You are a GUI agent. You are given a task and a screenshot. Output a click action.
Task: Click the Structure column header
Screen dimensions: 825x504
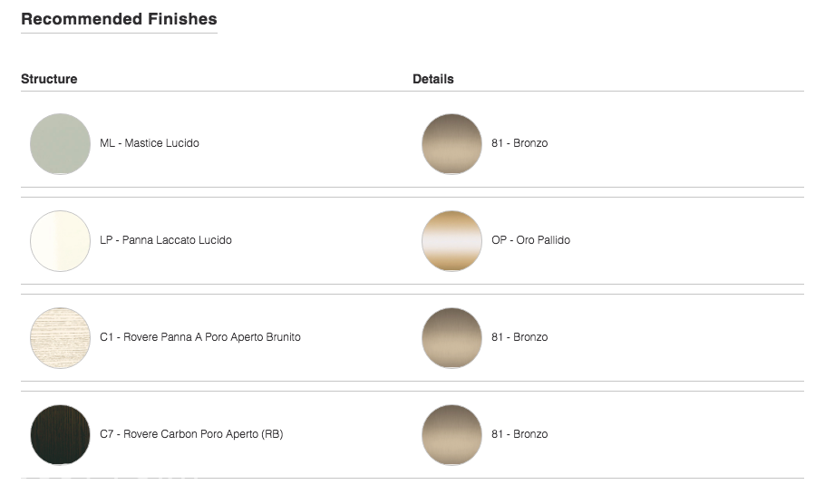tap(49, 79)
